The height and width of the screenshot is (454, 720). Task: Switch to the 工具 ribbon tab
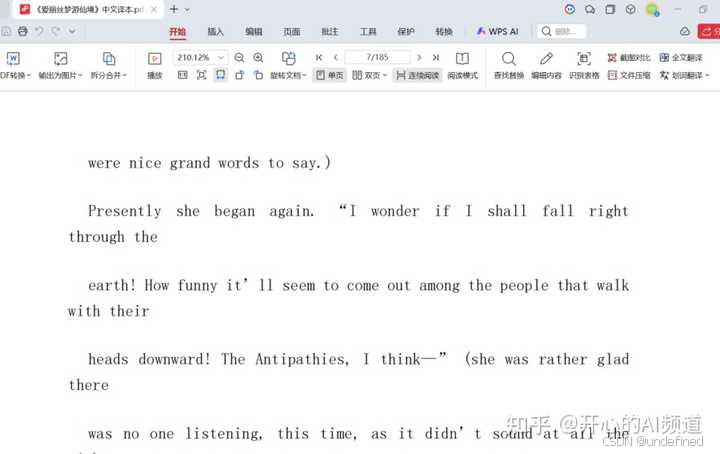[368, 31]
